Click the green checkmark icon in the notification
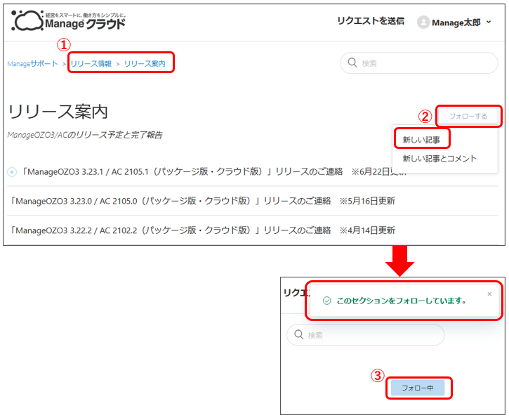Image resolution: width=509 pixels, height=420 pixels. click(x=326, y=301)
